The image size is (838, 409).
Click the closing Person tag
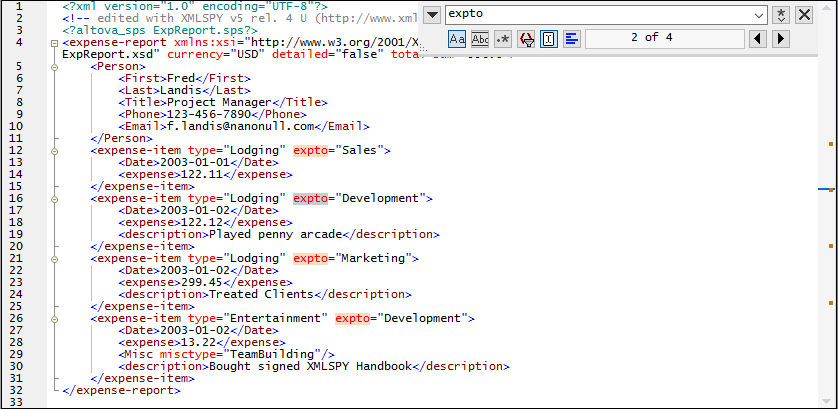click(x=121, y=138)
